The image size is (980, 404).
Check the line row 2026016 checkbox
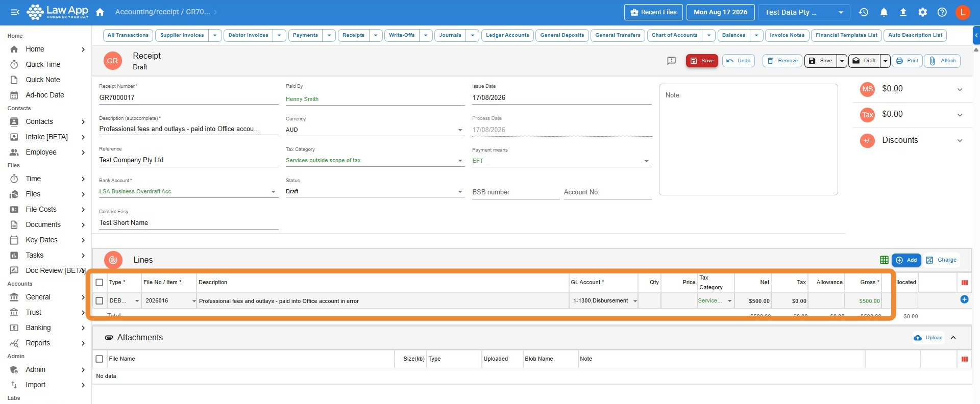tap(100, 301)
